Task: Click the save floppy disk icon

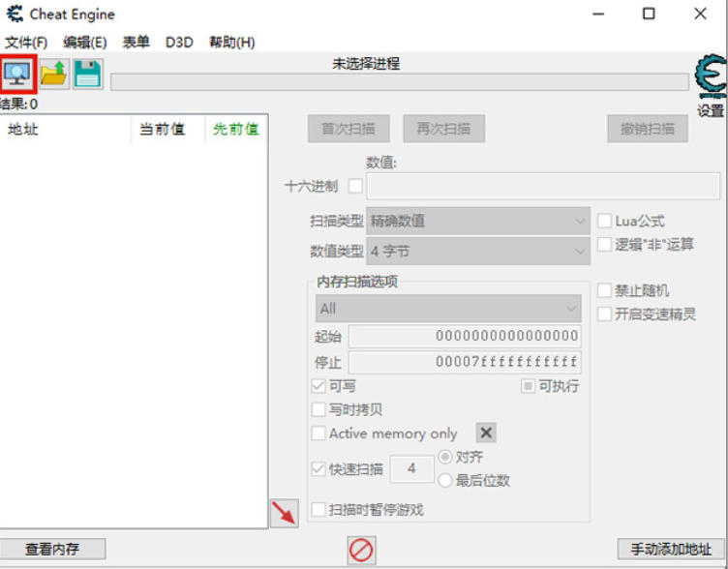Action: (88, 74)
